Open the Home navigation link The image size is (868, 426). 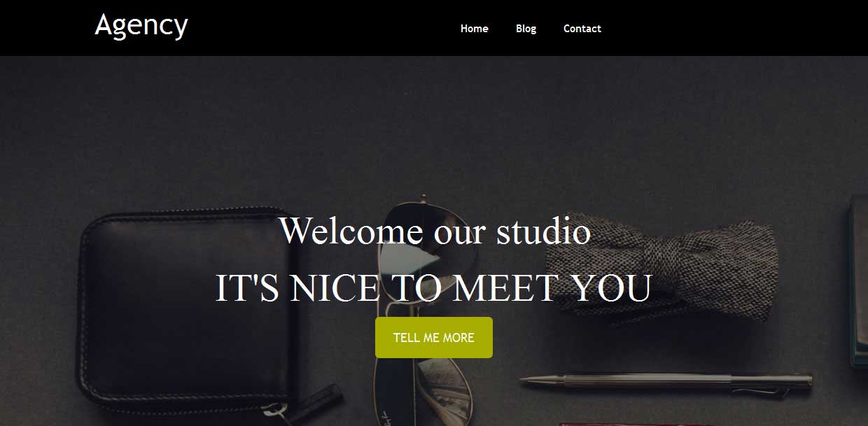[475, 29]
